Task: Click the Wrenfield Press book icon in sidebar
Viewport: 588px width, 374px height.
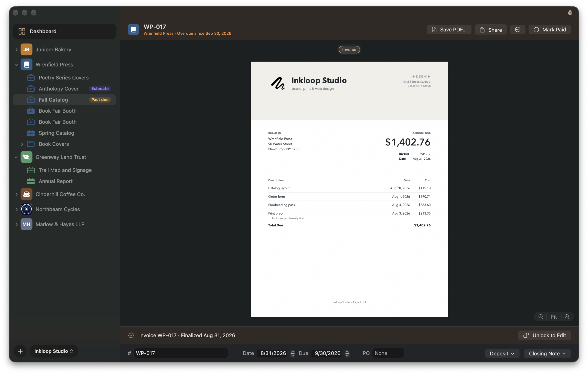Action: [26, 65]
